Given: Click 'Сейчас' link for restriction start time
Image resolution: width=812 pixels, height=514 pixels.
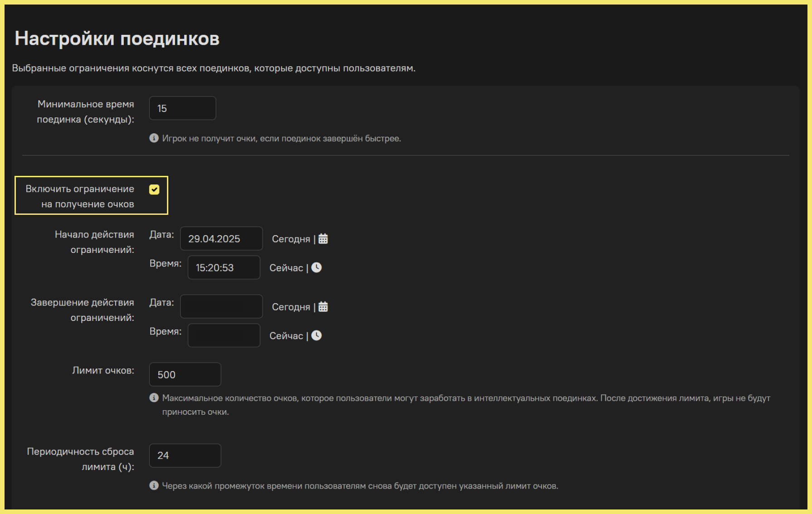Looking at the screenshot, I should (286, 268).
